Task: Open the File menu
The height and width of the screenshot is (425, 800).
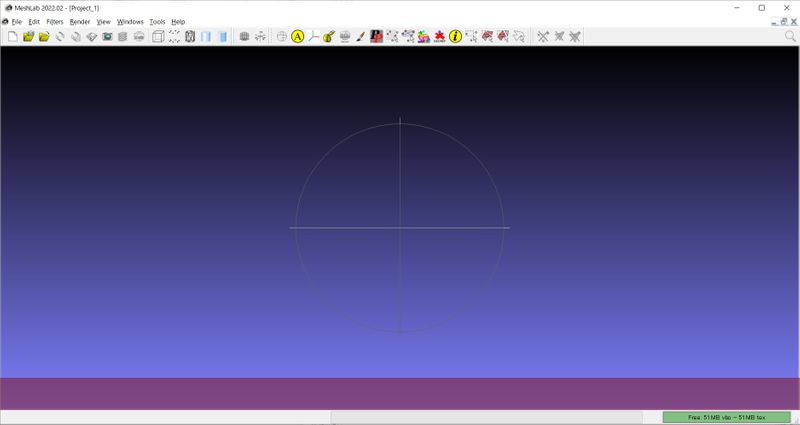Action: click(x=17, y=21)
